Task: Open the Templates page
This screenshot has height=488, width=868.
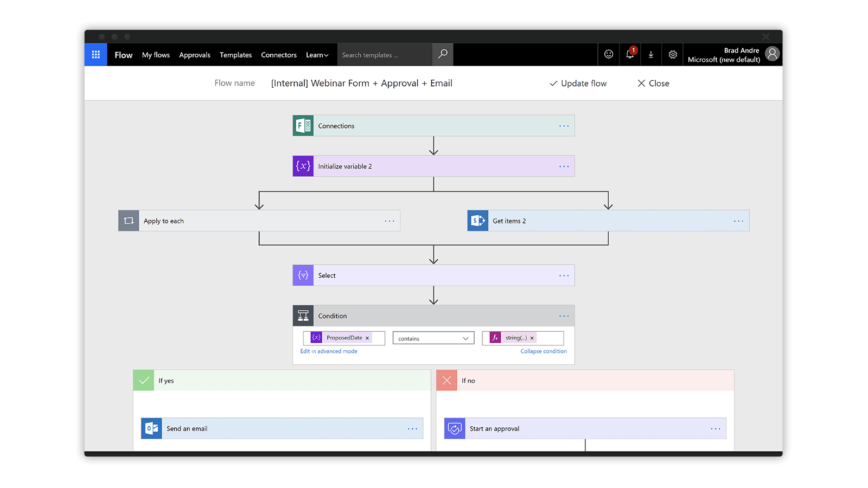Action: [235, 55]
